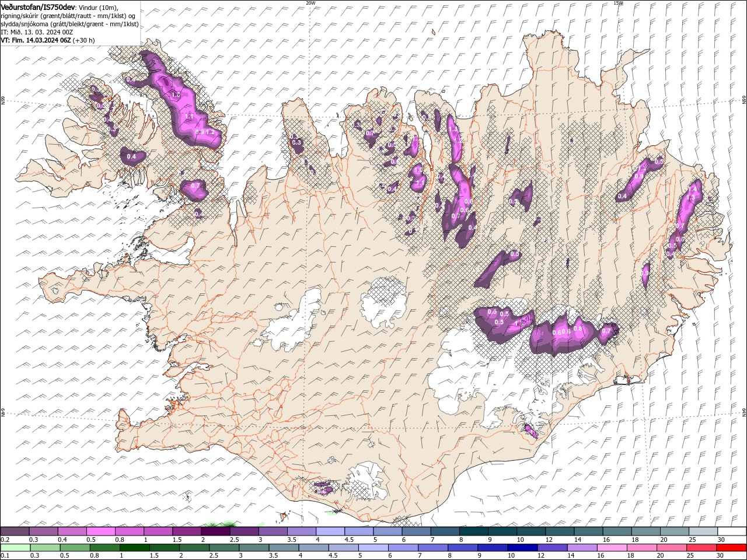
Task: Select upper legend bright pink swatch at 0.5
Action: (100, 531)
